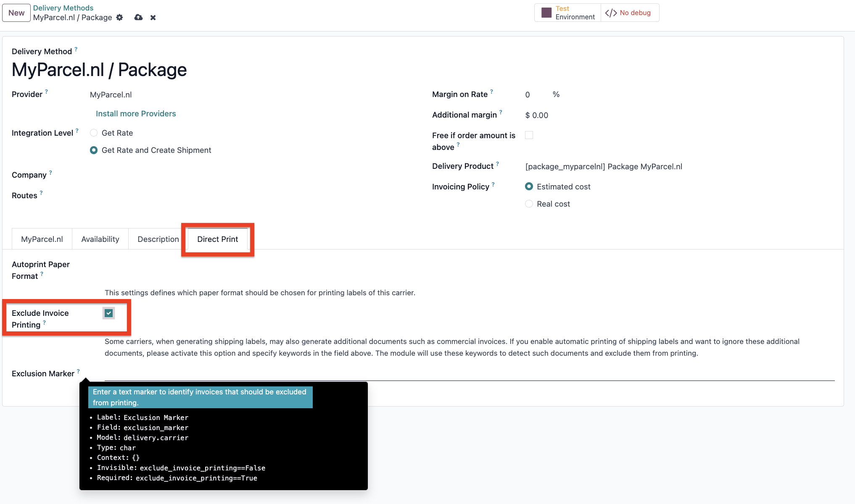Screen dimensions: 855x504
Task: Click the No debug button
Action: [630, 13]
